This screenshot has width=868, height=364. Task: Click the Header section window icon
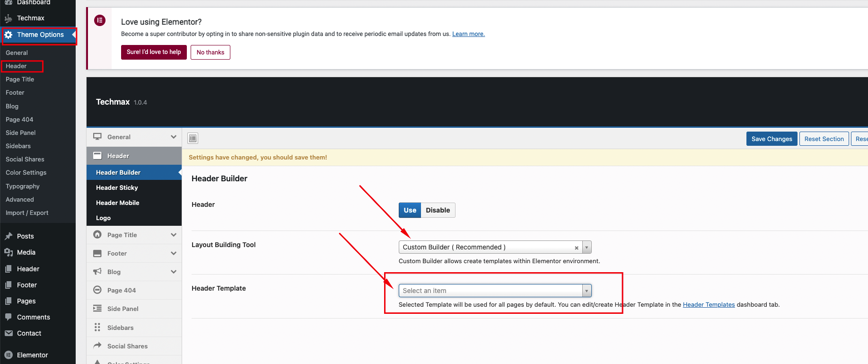(97, 156)
